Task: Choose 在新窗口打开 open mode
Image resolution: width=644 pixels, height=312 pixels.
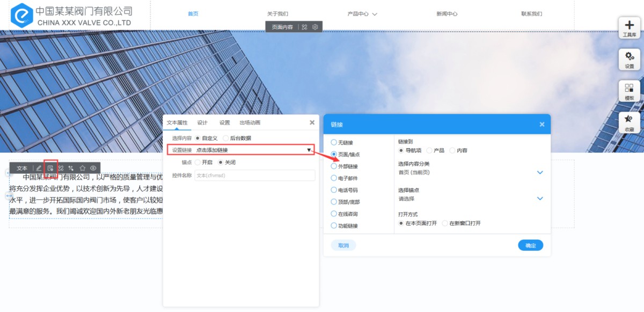Action: [445, 223]
